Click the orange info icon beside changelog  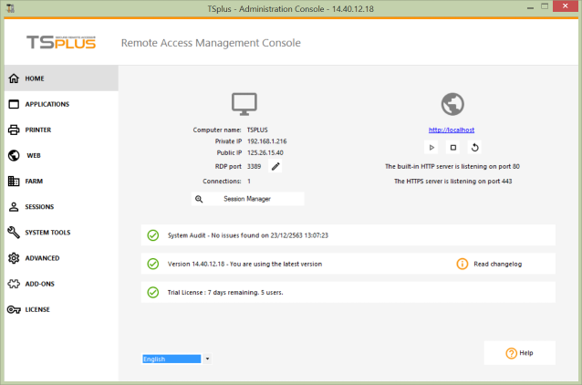point(462,264)
